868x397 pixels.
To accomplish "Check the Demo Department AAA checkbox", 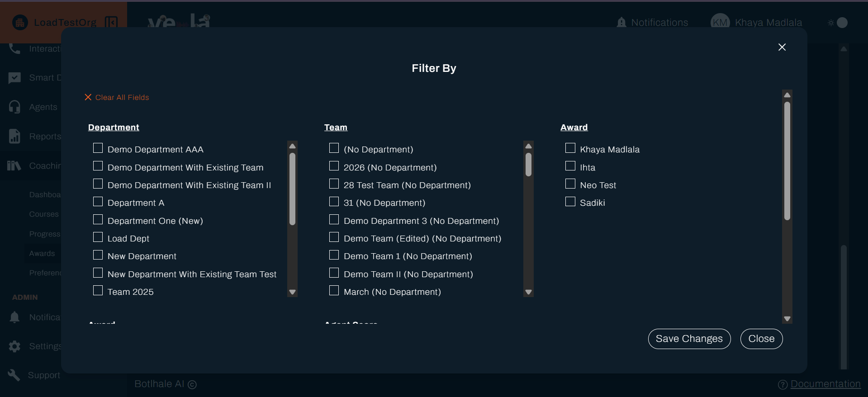I will point(98,148).
